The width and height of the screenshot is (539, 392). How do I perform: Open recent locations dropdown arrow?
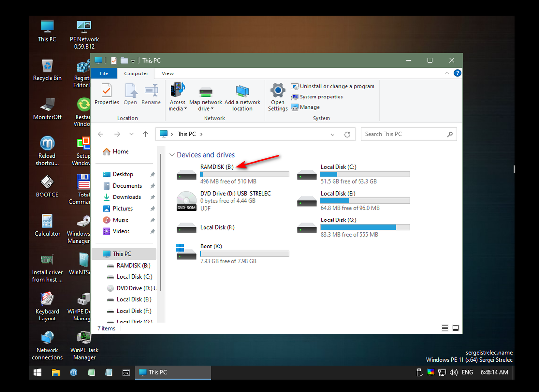[x=131, y=134]
